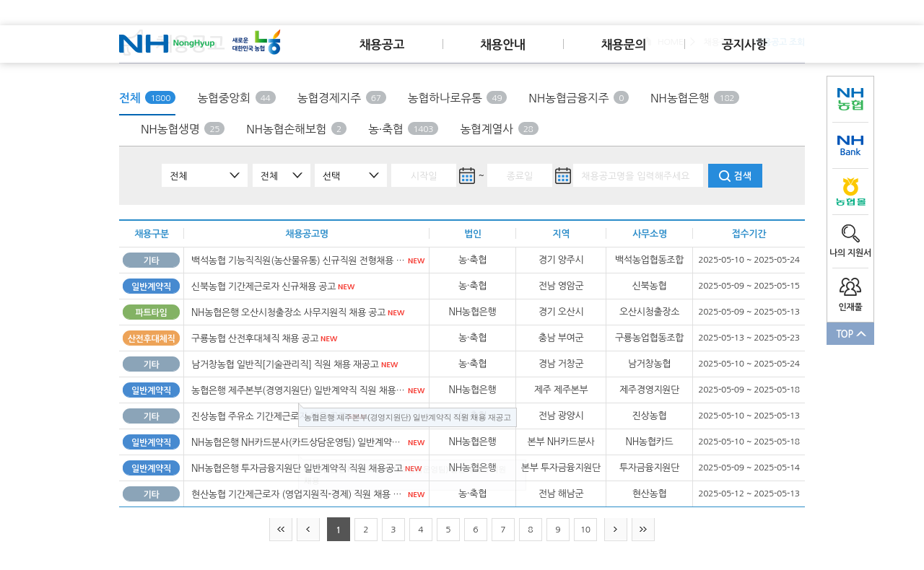The width and height of the screenshot is (924, 570).
Task: Click the 제주경영지원단 cell
Action: pyautogui.click(x=649, y=390)
